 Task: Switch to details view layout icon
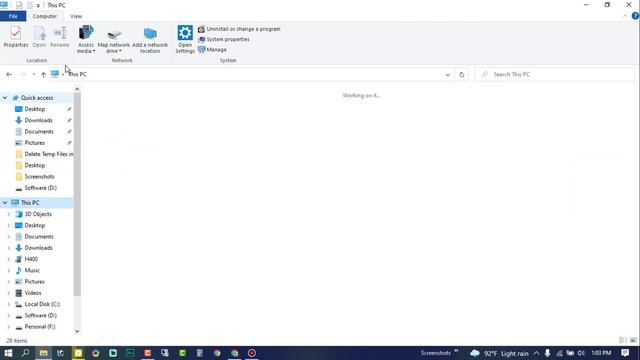tap(623, 340)
